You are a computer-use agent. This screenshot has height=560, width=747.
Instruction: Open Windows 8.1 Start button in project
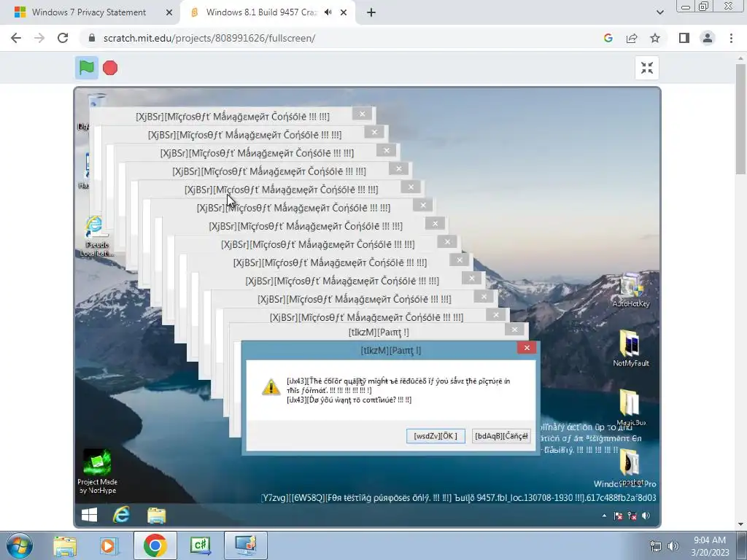(x=89, y=515)
